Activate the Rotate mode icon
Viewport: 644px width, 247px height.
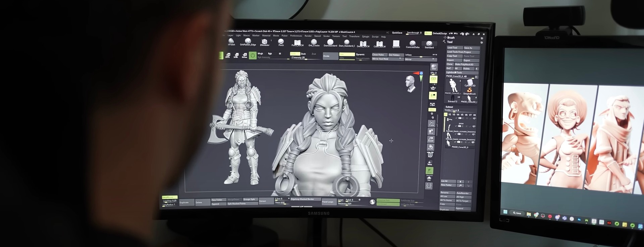pyautogui.click(x=244, y=55)
